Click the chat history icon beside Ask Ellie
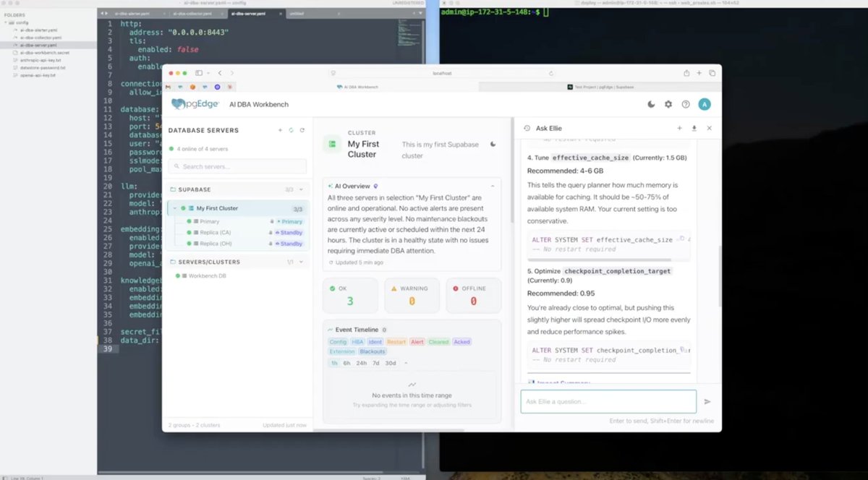The width and height of the screenshot is (868, 480). pyautogui.click(x=527, y=128)
